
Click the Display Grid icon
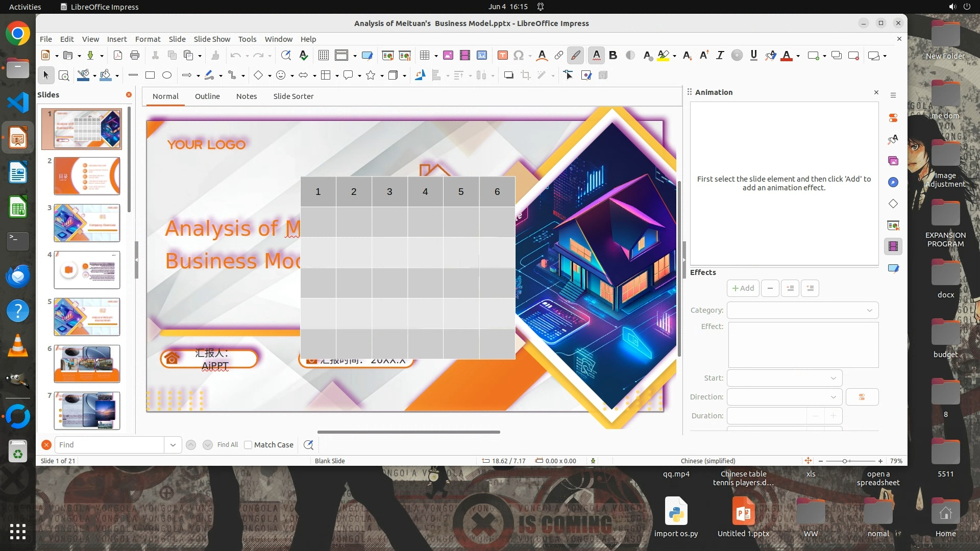(x=323, y=56)
